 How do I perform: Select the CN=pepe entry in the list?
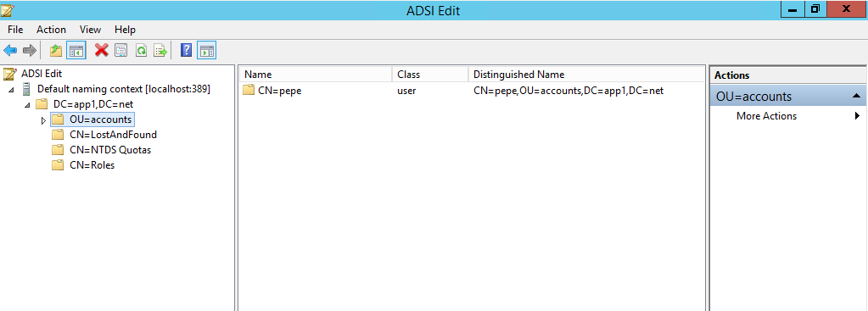point(279,90)
